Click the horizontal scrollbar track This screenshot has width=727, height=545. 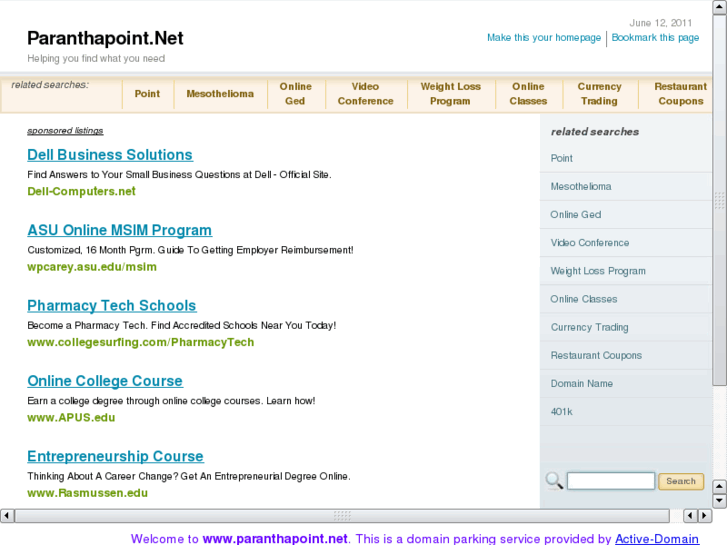click(342, 515)
